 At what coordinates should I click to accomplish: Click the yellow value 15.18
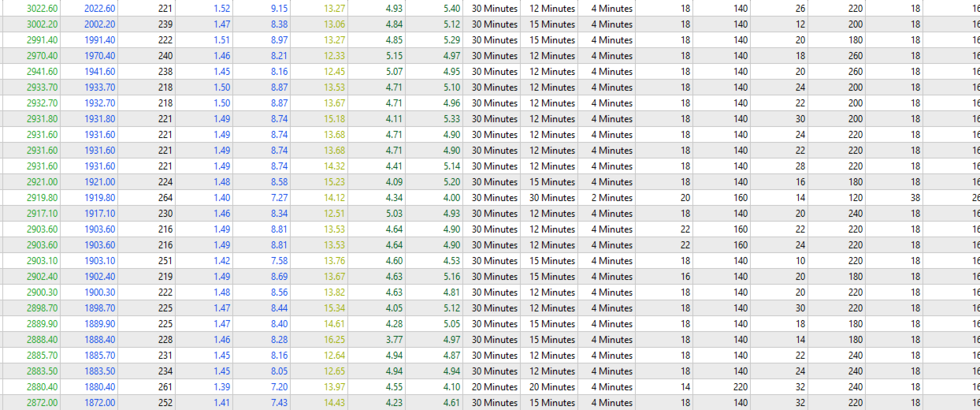(334, 119)
